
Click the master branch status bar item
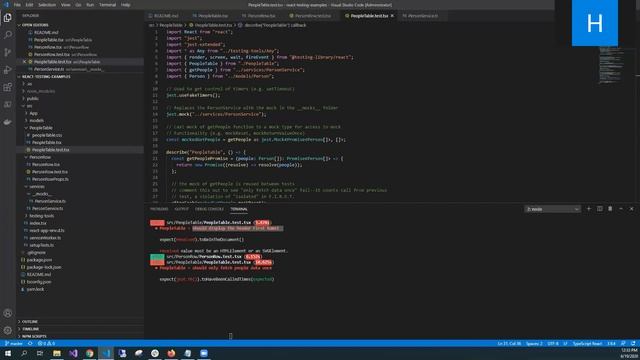14,343
